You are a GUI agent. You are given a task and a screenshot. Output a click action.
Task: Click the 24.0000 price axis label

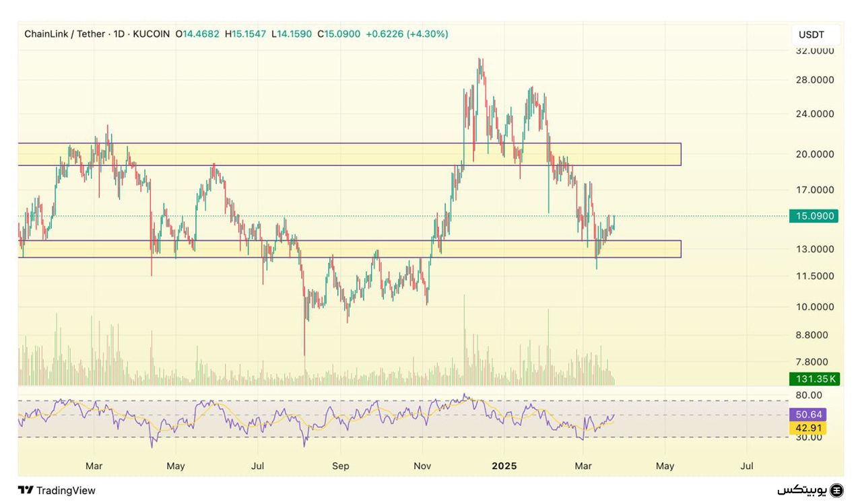(815, 114)
